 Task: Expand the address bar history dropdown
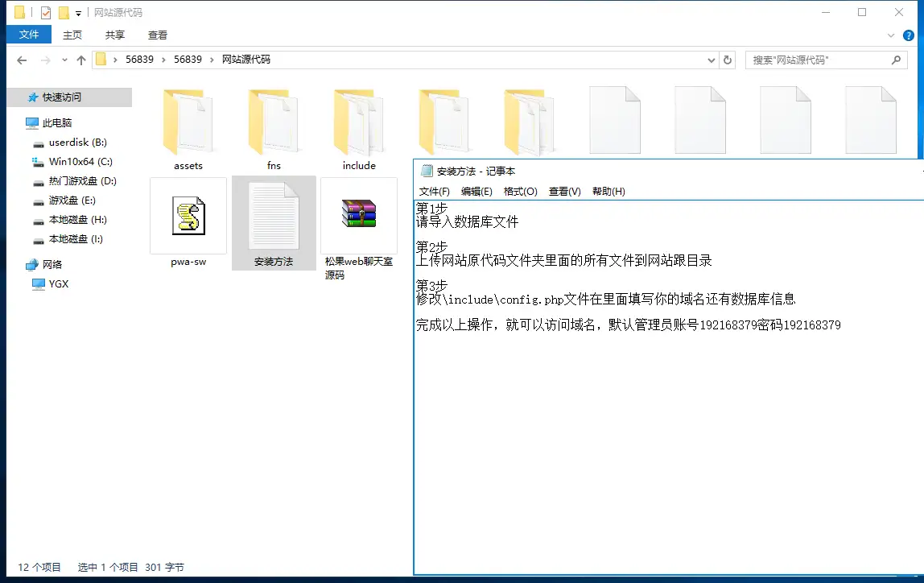pos(709,60)
